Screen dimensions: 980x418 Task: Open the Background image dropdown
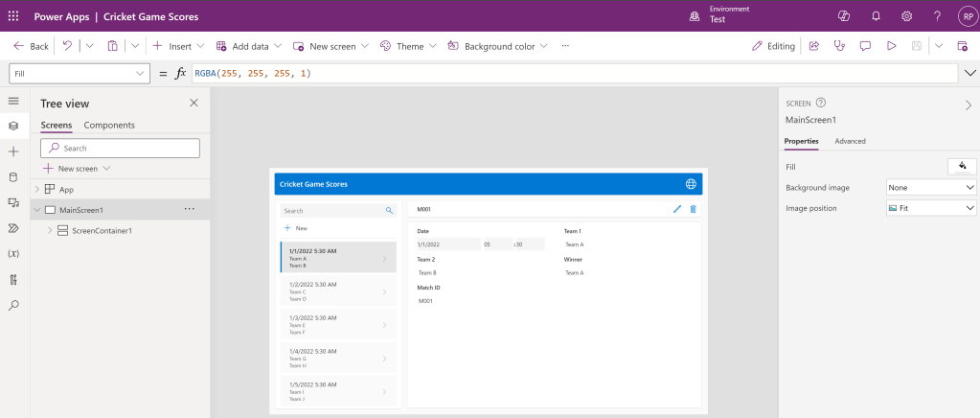coord(930,188)
